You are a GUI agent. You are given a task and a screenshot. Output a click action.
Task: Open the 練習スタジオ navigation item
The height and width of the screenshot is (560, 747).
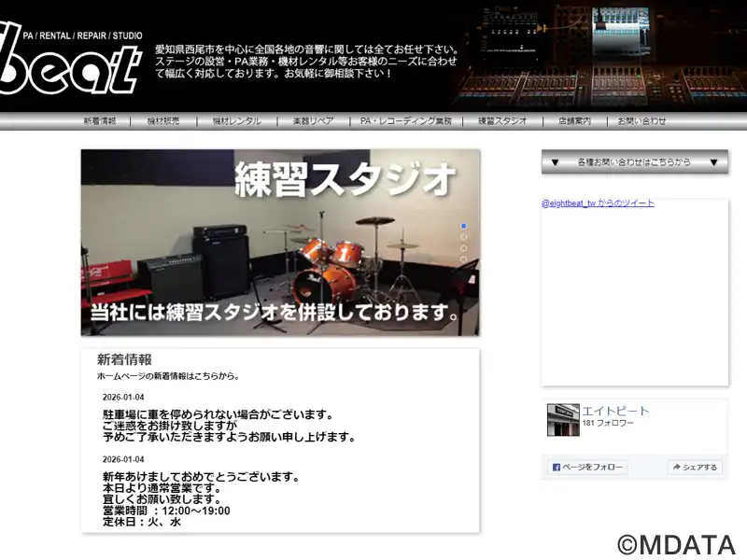502,121
